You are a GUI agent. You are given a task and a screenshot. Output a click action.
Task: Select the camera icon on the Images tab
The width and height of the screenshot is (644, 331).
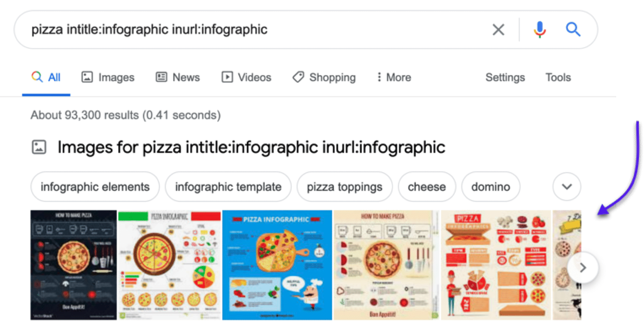86,77
